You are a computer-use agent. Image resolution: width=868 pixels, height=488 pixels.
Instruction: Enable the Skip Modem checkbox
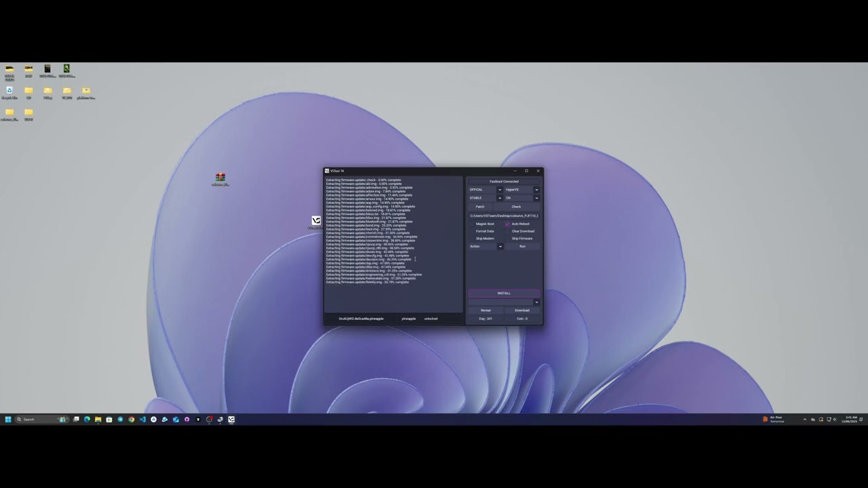(473, 239)
